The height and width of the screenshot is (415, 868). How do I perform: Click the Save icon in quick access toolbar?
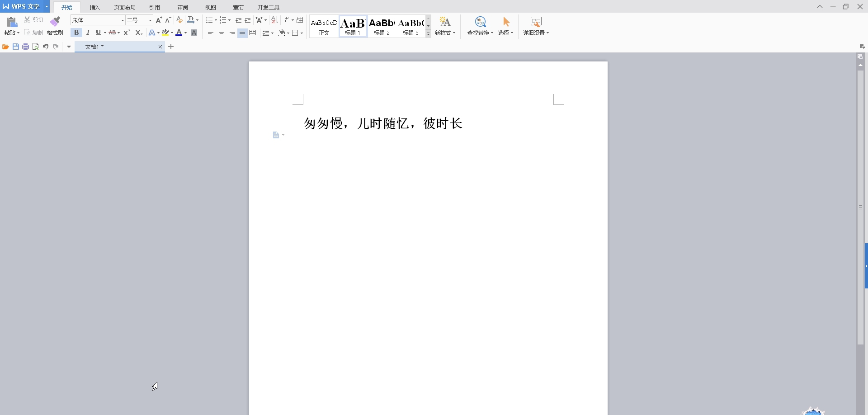(15, 46)
